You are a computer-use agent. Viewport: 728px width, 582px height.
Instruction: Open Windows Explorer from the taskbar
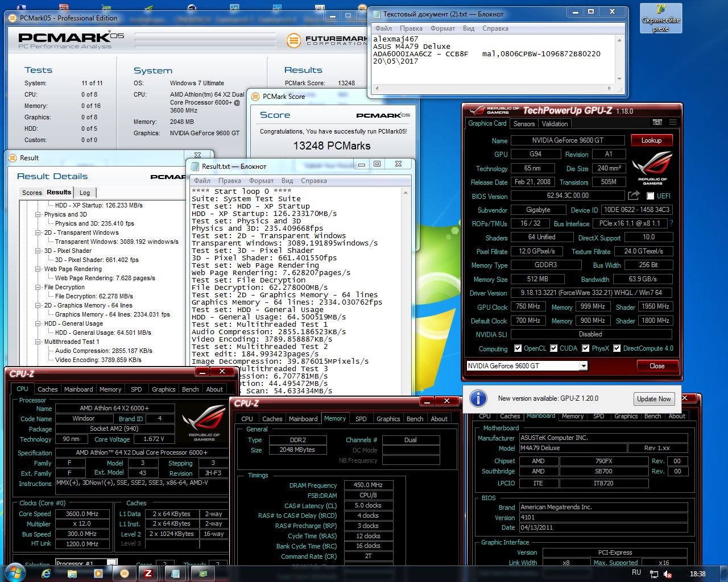coord(72,573)
